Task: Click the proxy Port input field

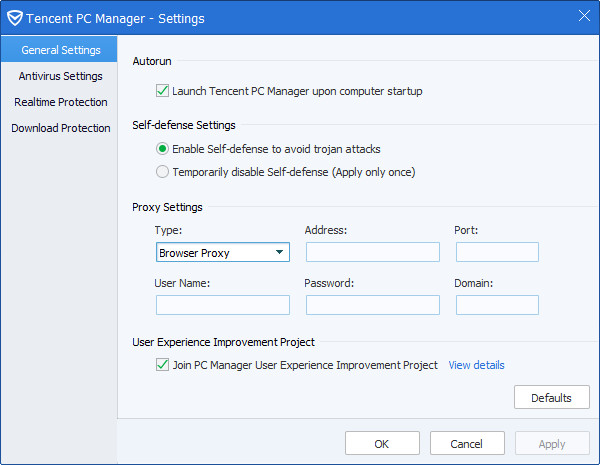Action: (497, 252)
